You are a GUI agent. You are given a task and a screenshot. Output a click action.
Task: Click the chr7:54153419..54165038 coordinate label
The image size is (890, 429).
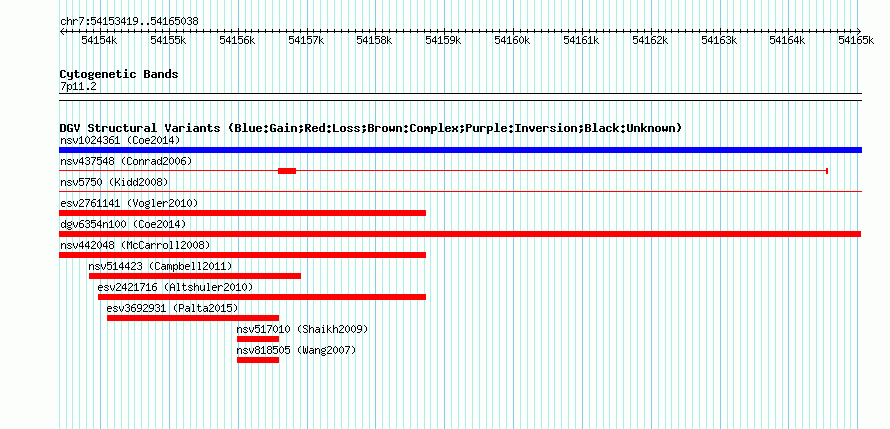(129, 21)
